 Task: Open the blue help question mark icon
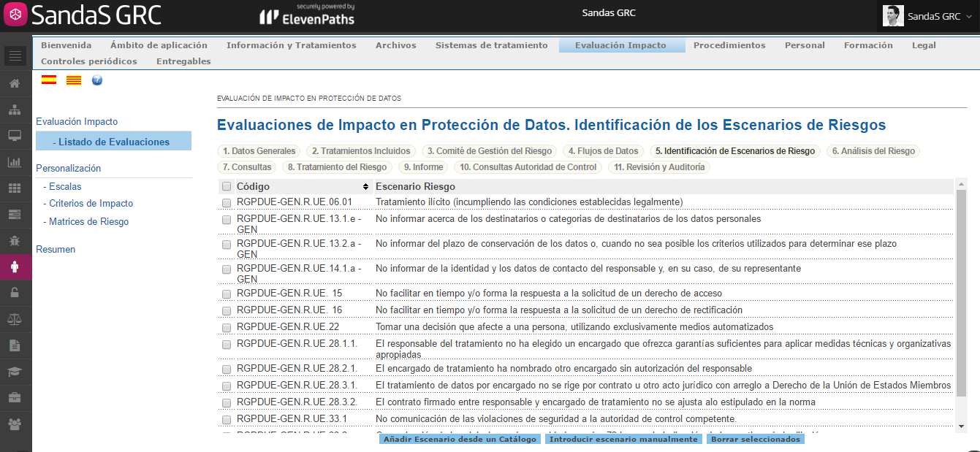97,80
